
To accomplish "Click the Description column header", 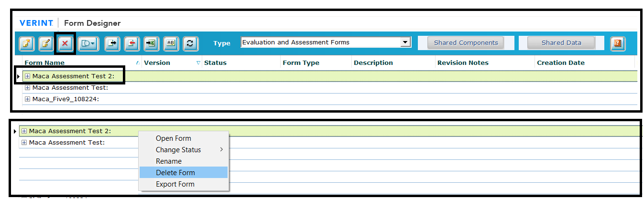I will tap(373, 63).
